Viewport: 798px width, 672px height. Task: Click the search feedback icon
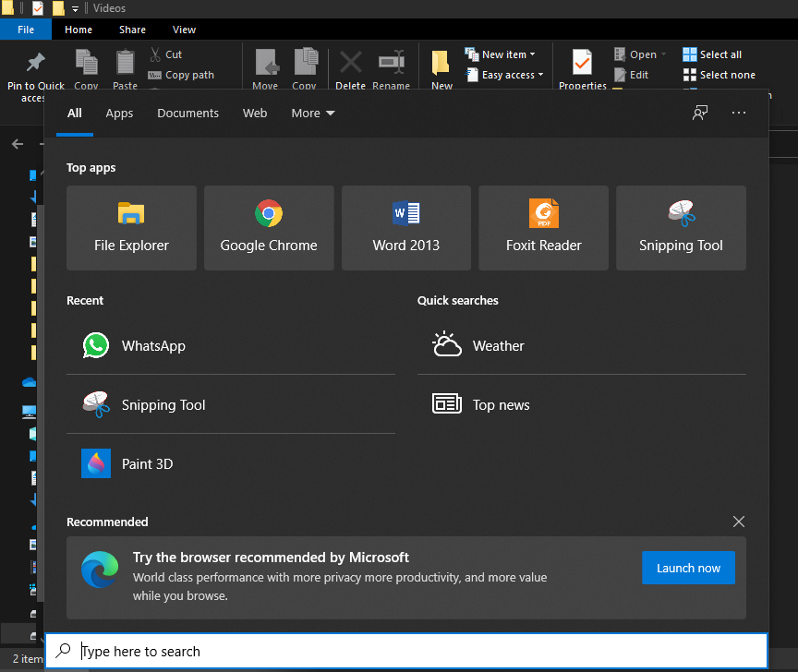click(700, 113)
